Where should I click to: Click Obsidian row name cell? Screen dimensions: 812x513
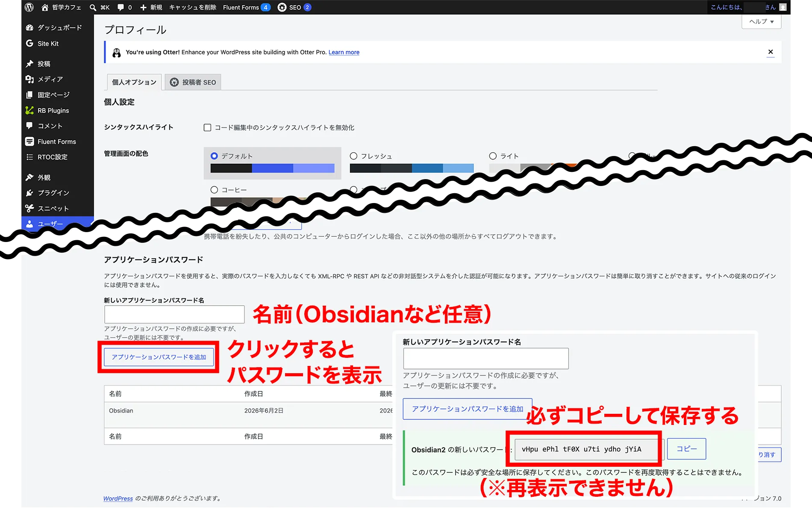point(121,411)
